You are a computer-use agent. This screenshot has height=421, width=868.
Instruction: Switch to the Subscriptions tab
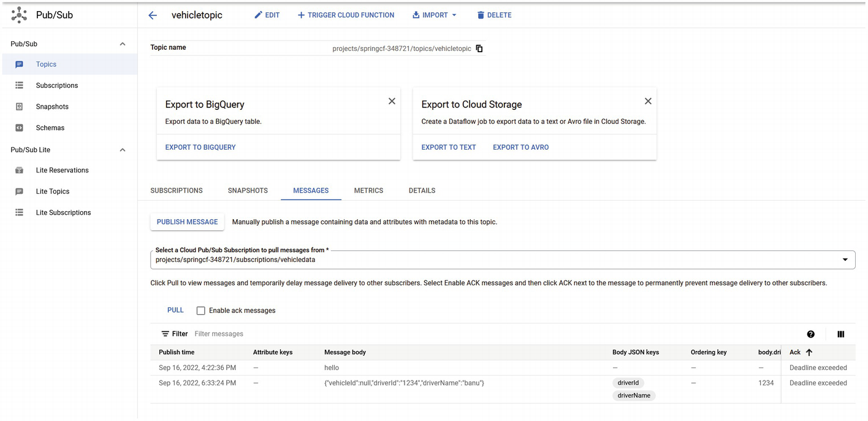(177, 191)
